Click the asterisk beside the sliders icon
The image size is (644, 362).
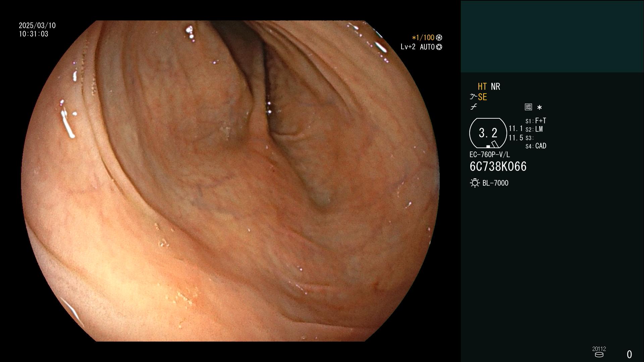(x=539, y=107)
